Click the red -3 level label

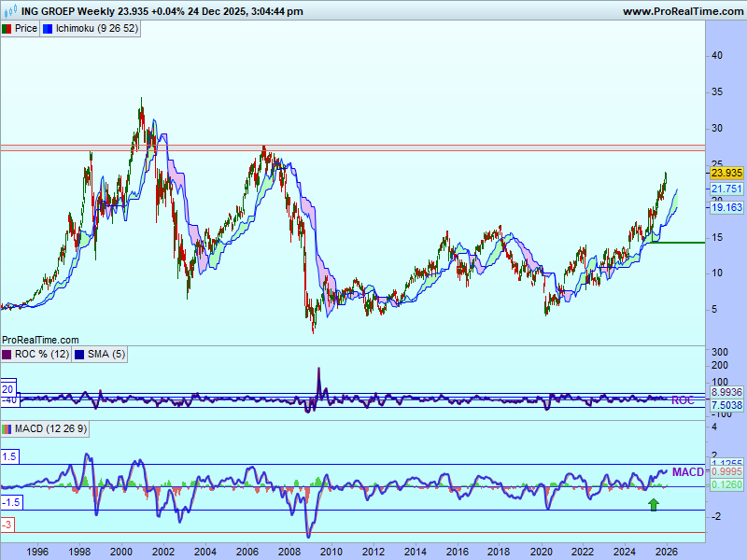(8, 525)
